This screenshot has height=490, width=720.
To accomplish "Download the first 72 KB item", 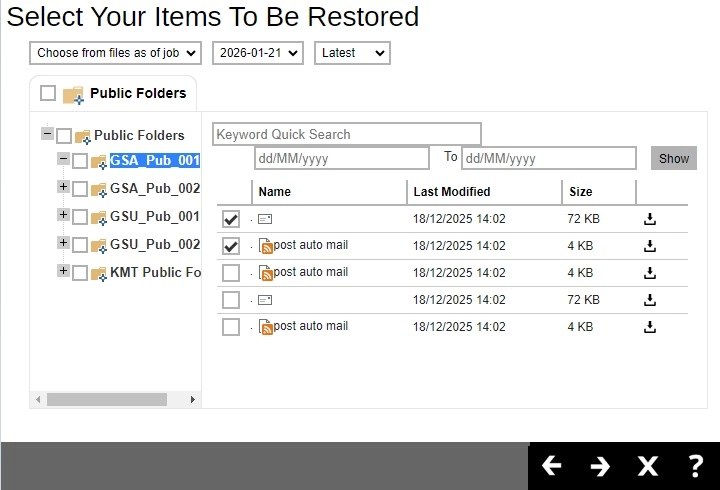I will (650, 219).
